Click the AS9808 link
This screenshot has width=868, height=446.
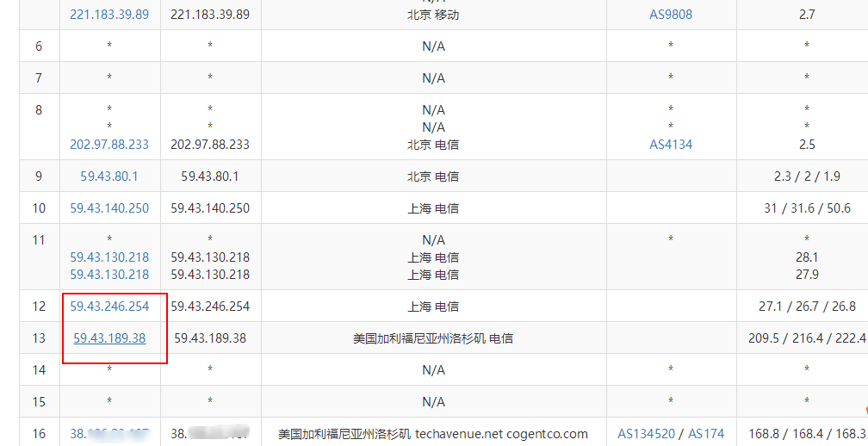(670, 15)
